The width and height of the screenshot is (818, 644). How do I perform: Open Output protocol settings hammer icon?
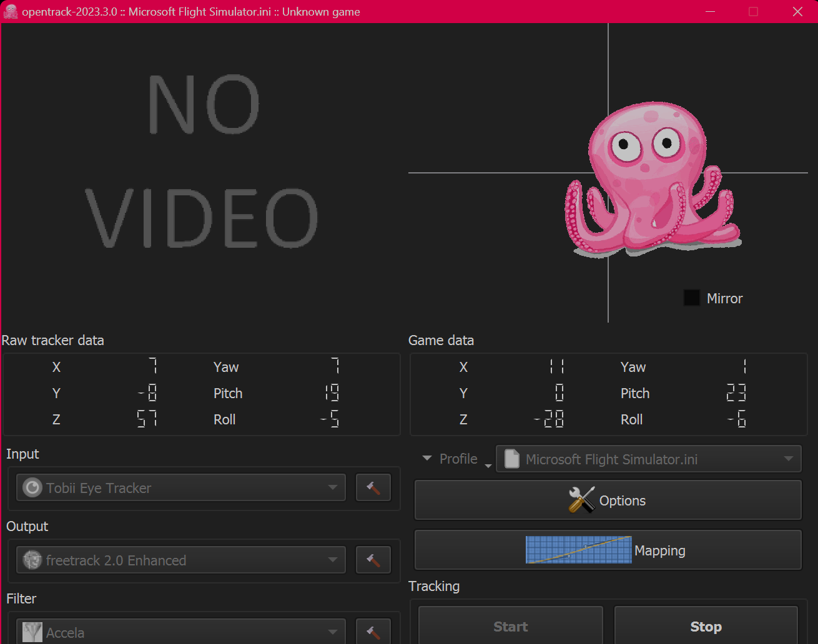[x=373, y=560]
